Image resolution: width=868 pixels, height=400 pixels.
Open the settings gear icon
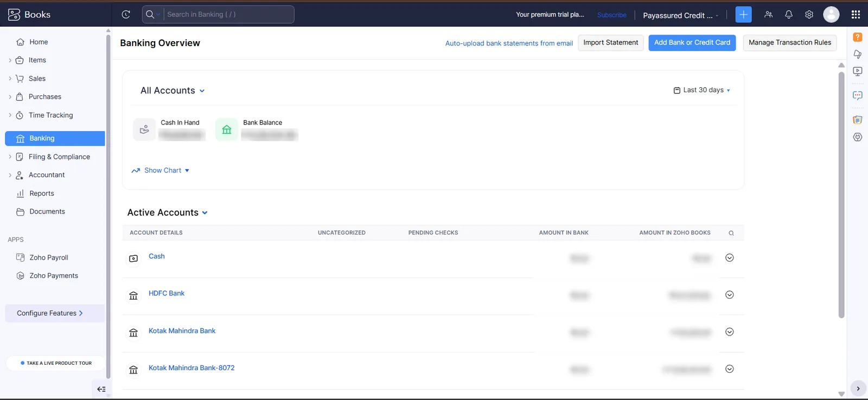809,15
